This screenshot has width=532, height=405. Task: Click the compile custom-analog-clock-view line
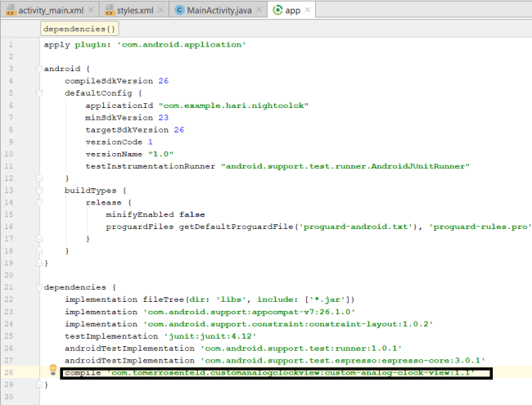[x=276, y=373]
